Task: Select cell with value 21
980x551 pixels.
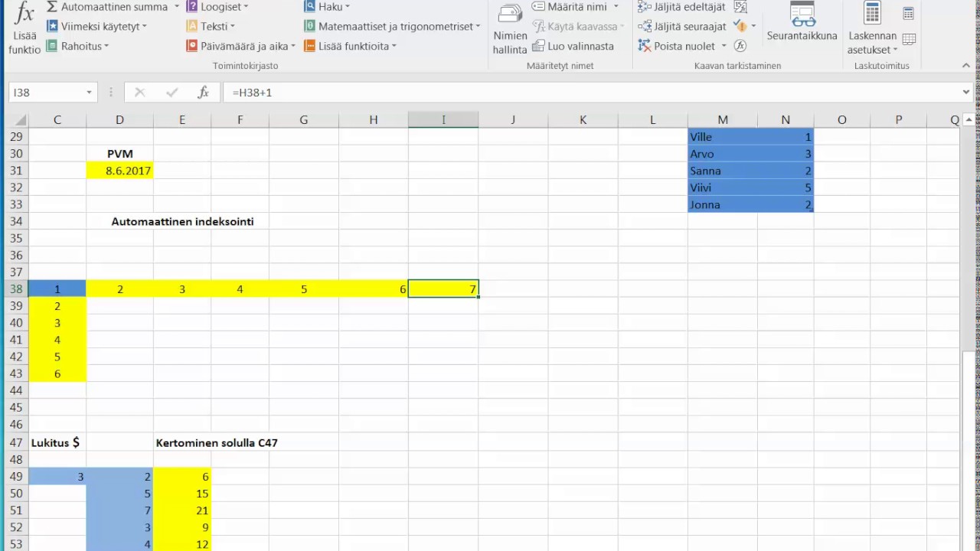Action: pos(182,510)
